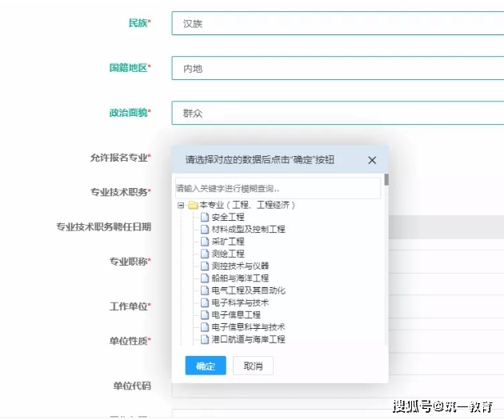Choose 电子信息科学与技术 item
The image size is (504, 420).
tap(248, 327)
